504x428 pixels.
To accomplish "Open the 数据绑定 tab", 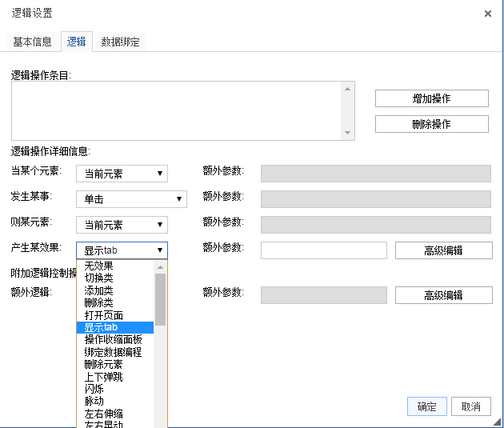I will (120, 42).
